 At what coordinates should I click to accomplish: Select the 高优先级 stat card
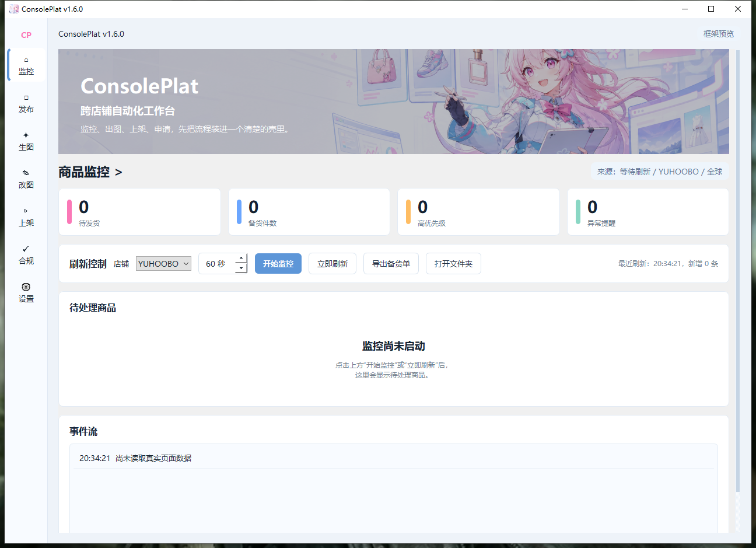[478, 212]
